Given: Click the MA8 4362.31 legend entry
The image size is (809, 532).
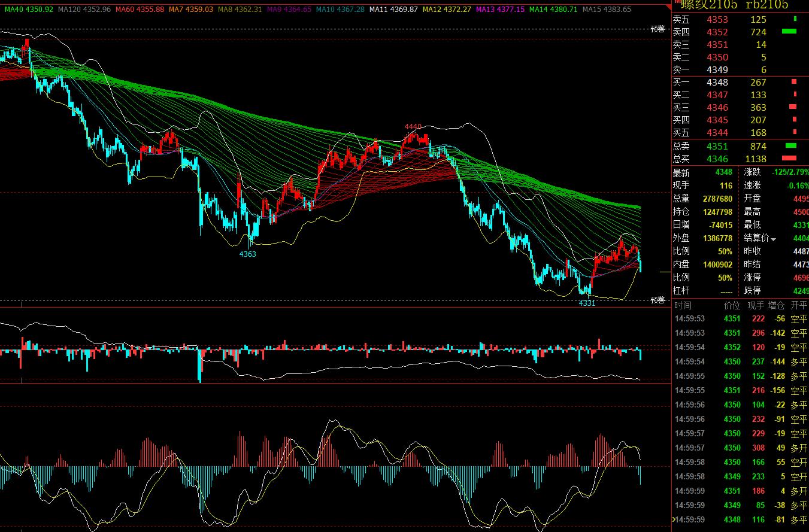Looking at the screenshot, I should point(240,10).
